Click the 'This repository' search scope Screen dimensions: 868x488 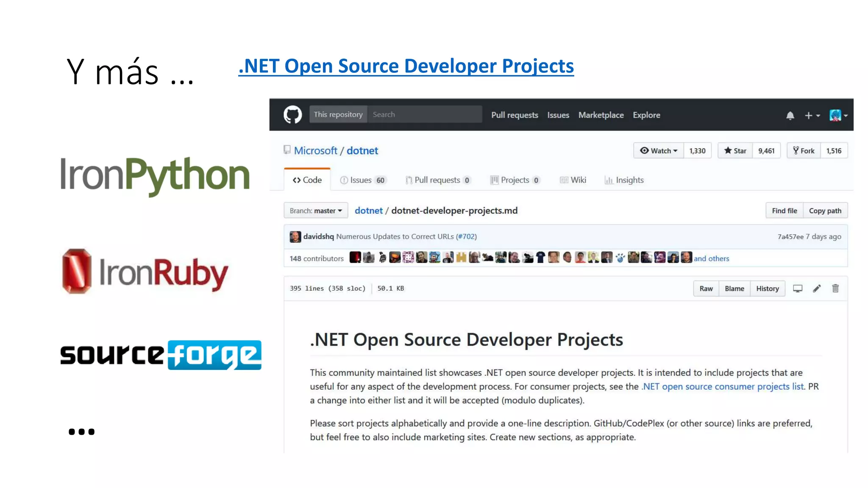click(x=338, y=114)
